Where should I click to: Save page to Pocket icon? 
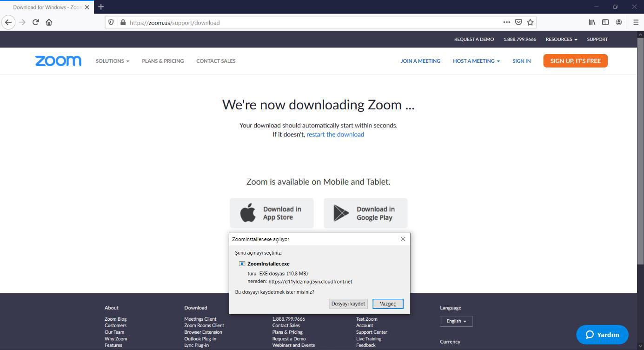click(x=518, y=22)
